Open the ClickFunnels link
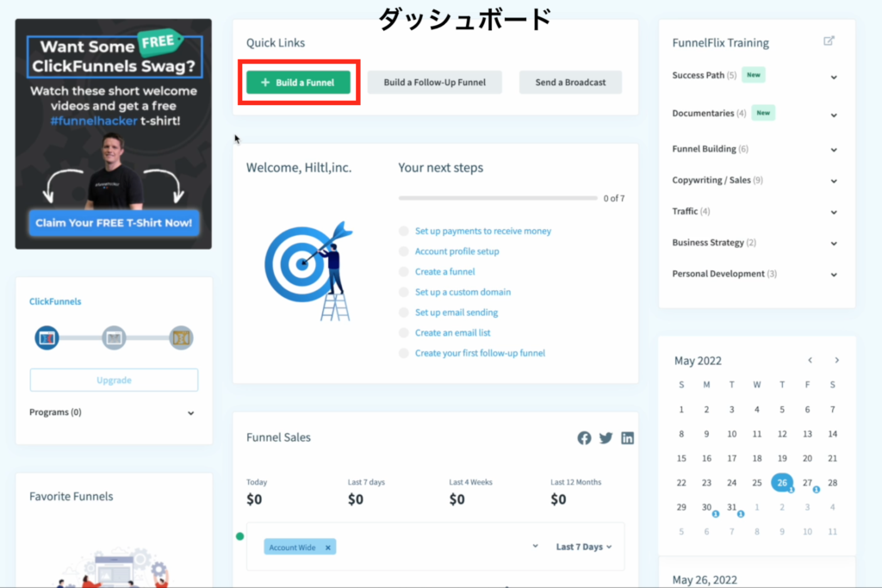882x588 pixels. pos(55,301)
